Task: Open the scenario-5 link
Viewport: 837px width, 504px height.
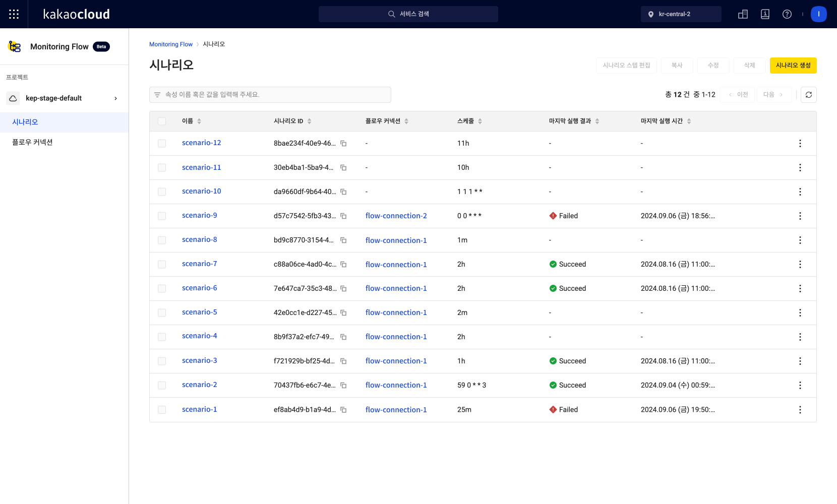Action: point(199,312)
